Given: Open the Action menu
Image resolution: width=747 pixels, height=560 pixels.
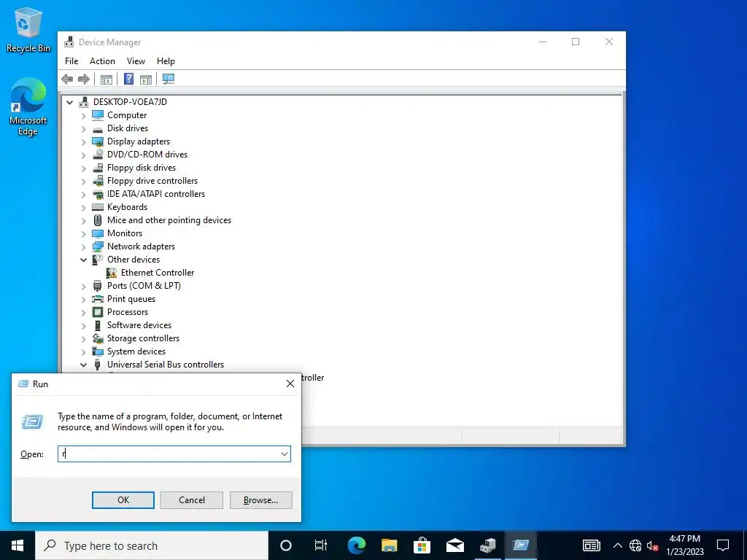Looking at the screenshot, I should click(x=102, y=61).
